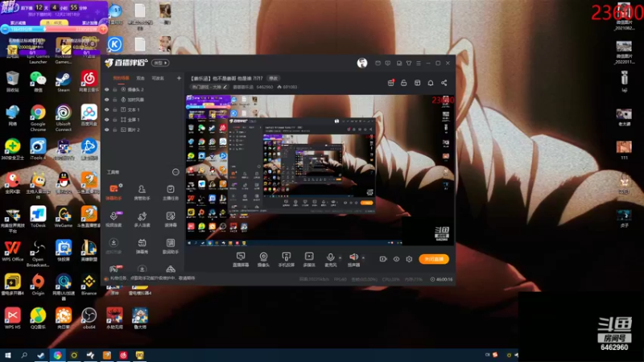Screen dimensions: 644x362
Task: Open the 歌词助手 tool
Action: point(171,246)
